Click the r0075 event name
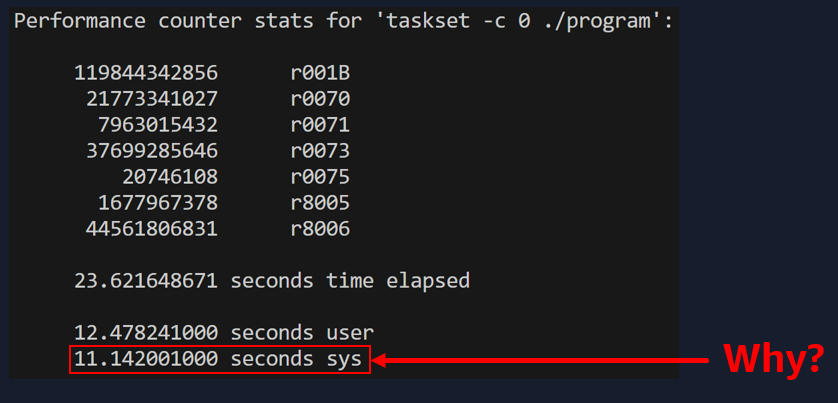Viewport: 838px width, 403px height. point(320,177)
